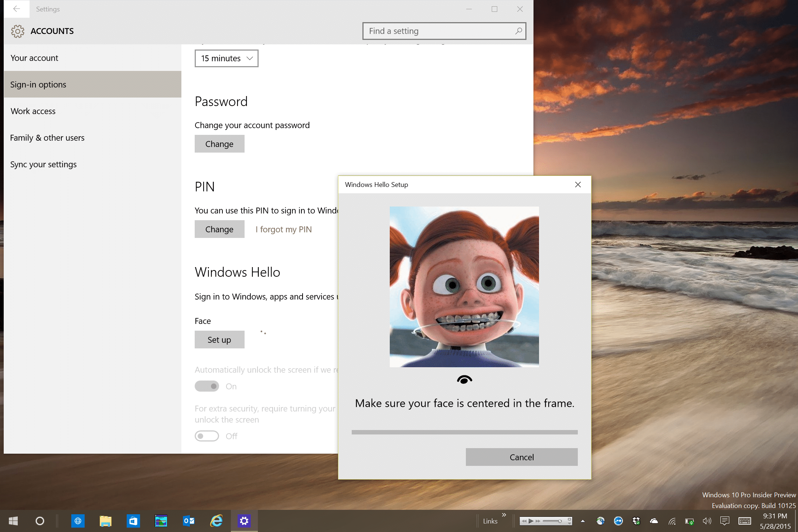Click Change under PIN

click(x=219, y=229)
